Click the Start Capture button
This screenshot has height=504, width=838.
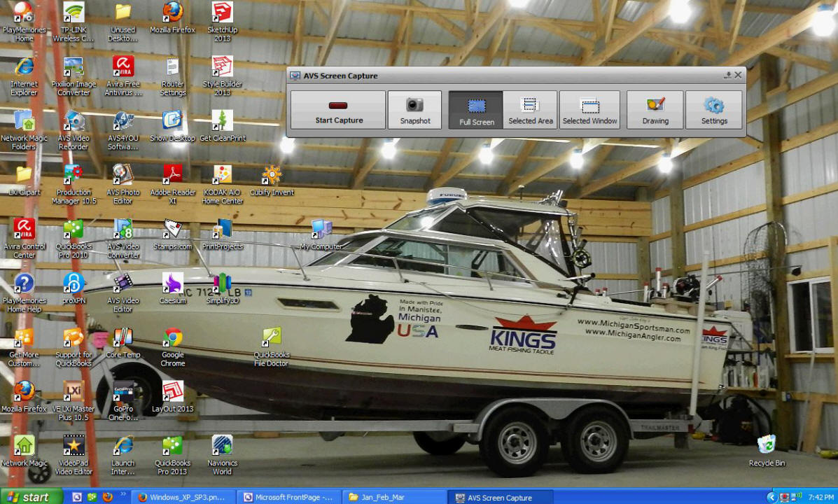click(338, 110)
